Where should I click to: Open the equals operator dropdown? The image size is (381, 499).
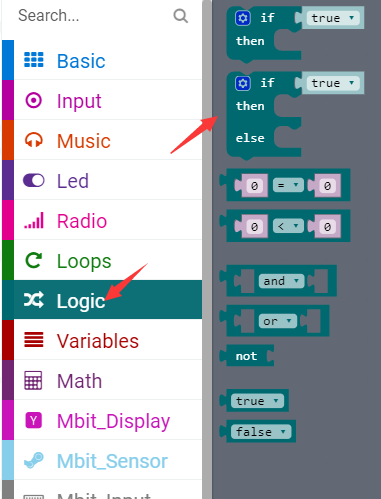(288, 185)
